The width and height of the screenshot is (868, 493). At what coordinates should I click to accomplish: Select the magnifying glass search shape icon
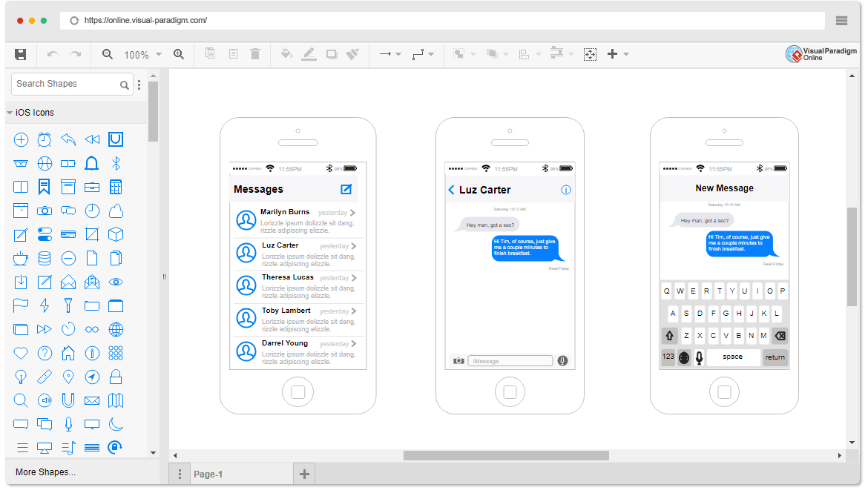click(x=21, y=400)
